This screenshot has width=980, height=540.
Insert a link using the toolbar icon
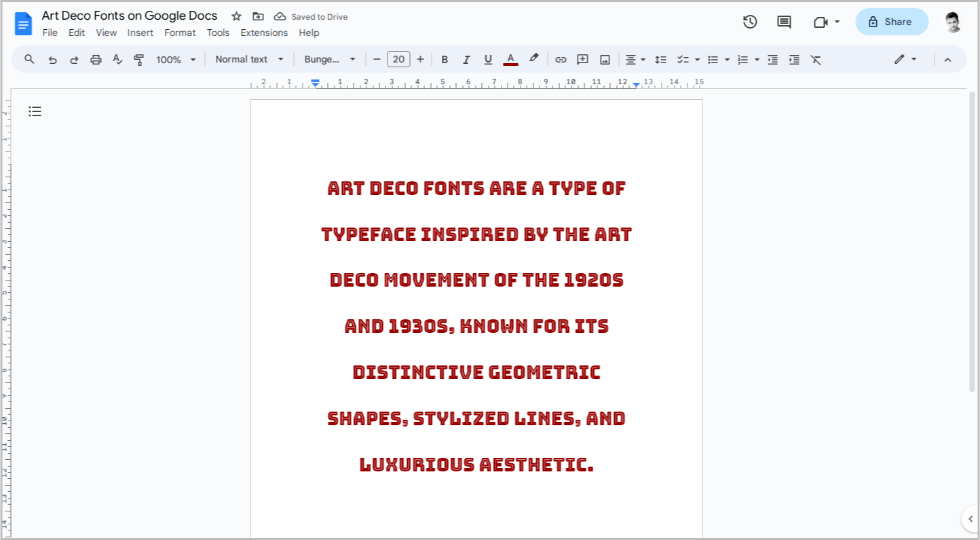(x=561, y=59)
